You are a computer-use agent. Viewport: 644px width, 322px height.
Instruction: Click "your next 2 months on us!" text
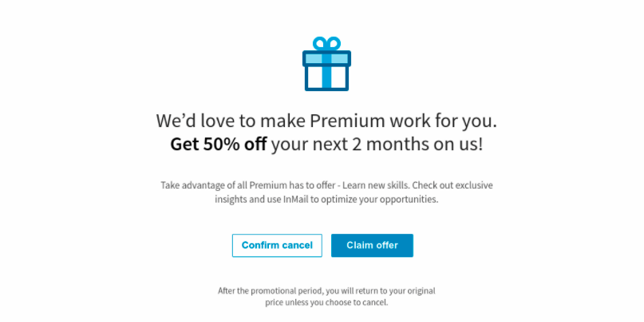point(377,145)
